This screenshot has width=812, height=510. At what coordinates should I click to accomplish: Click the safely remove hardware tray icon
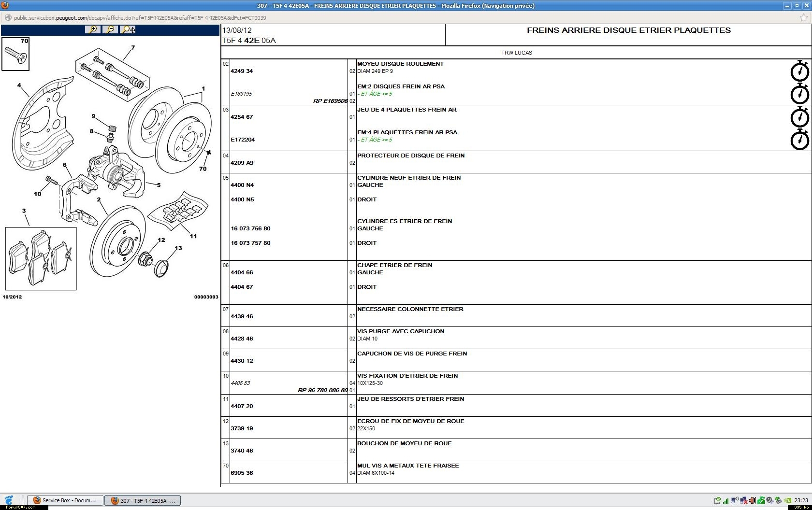(779, 500)
